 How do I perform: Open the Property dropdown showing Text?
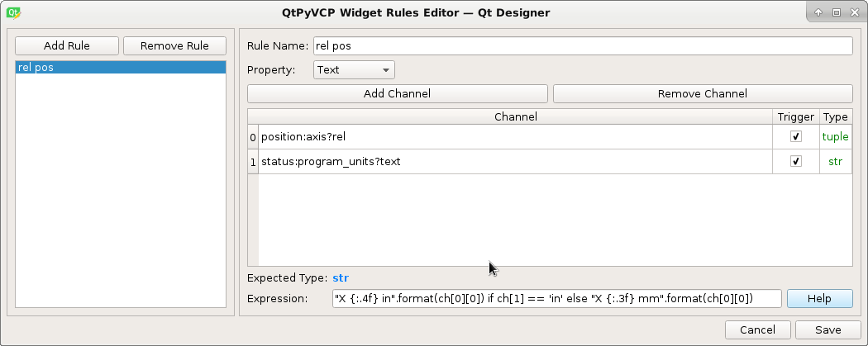(355, 69)
